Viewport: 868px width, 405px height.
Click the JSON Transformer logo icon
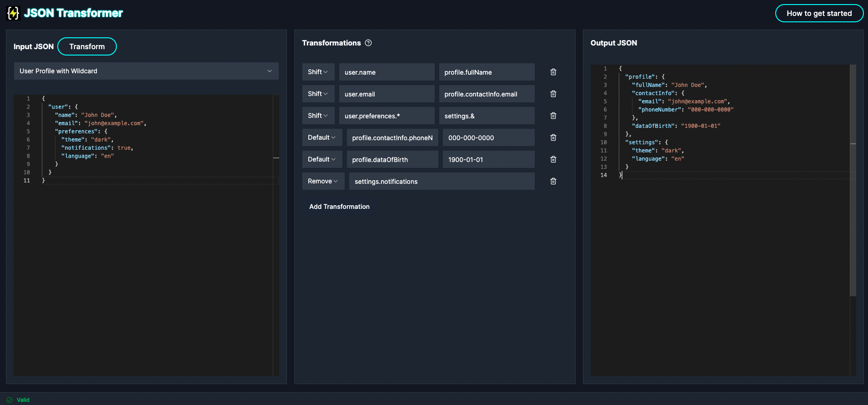click(13, 13)
